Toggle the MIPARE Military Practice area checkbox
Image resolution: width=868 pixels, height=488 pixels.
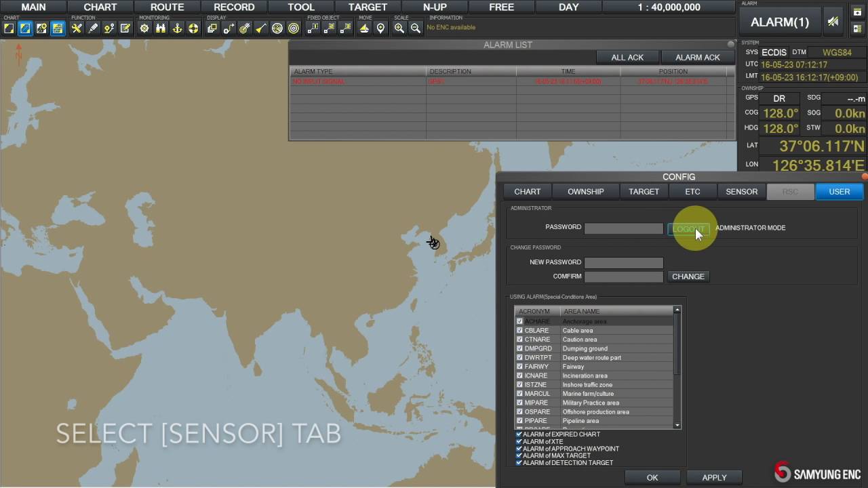tap(519, 403)
